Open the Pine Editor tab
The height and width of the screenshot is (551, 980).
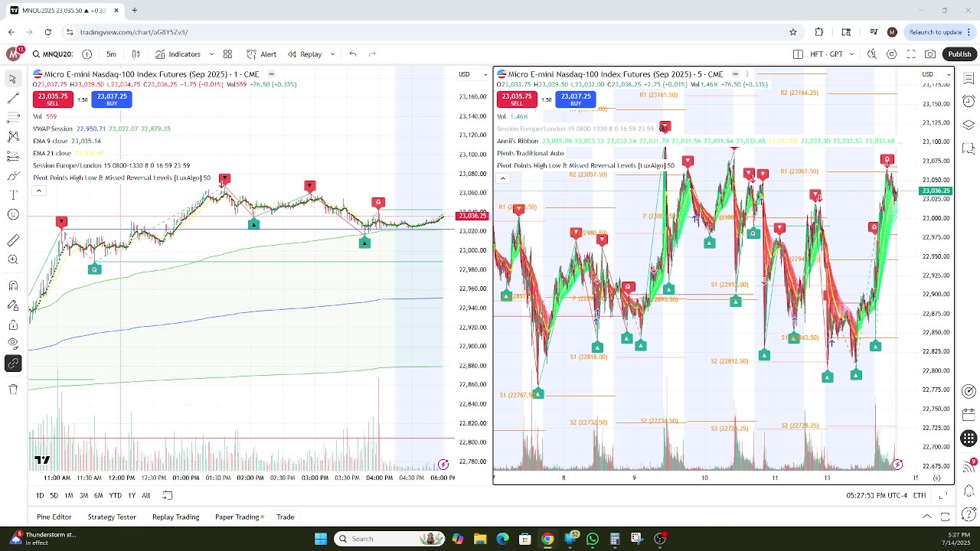click(x=54, y=517)
